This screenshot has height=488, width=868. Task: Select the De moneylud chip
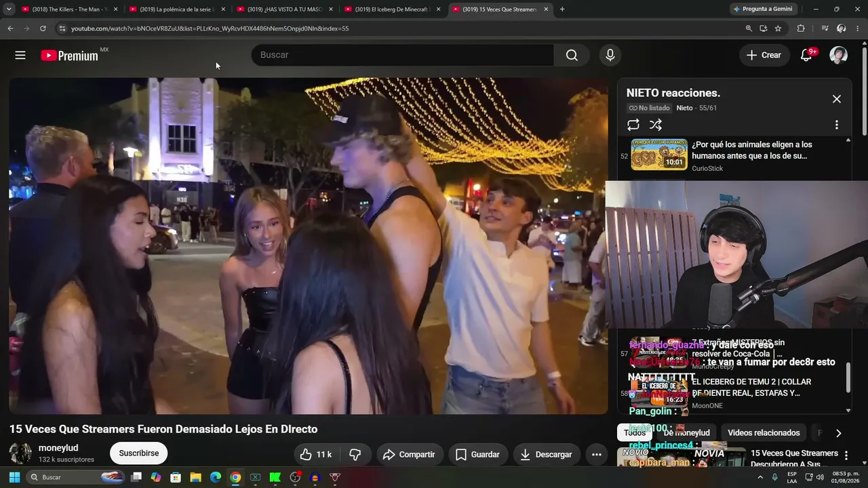686,432
